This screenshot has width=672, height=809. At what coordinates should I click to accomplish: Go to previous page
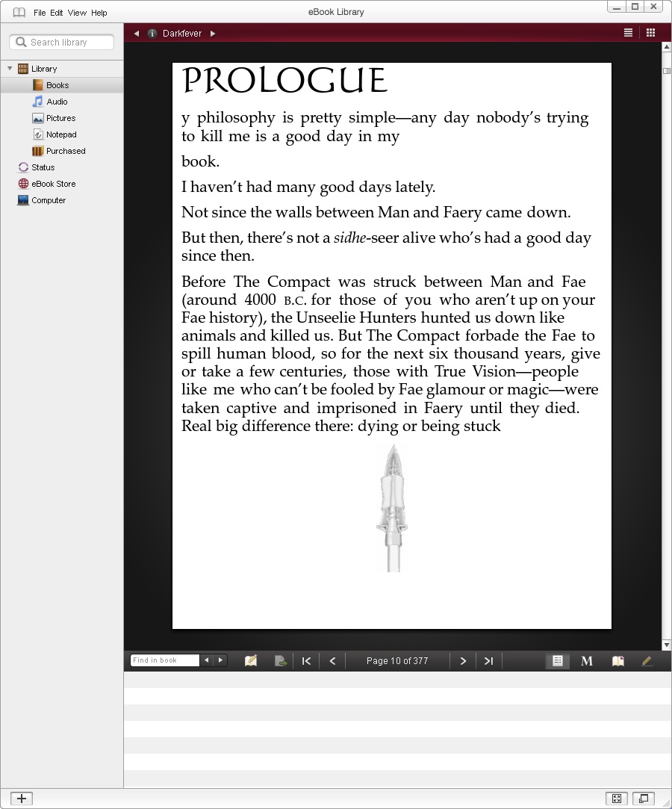(x=333, y=661)
